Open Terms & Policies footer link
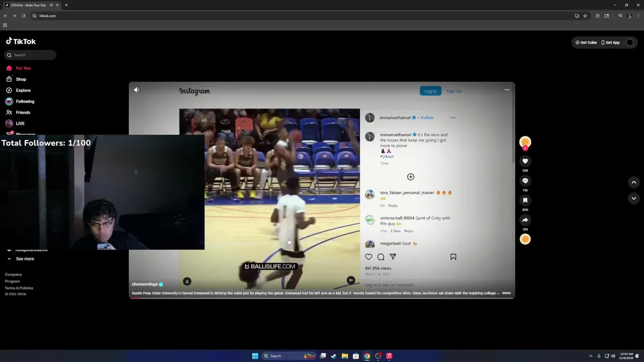Viewport: 644px width, 362px height. [19, 288]
